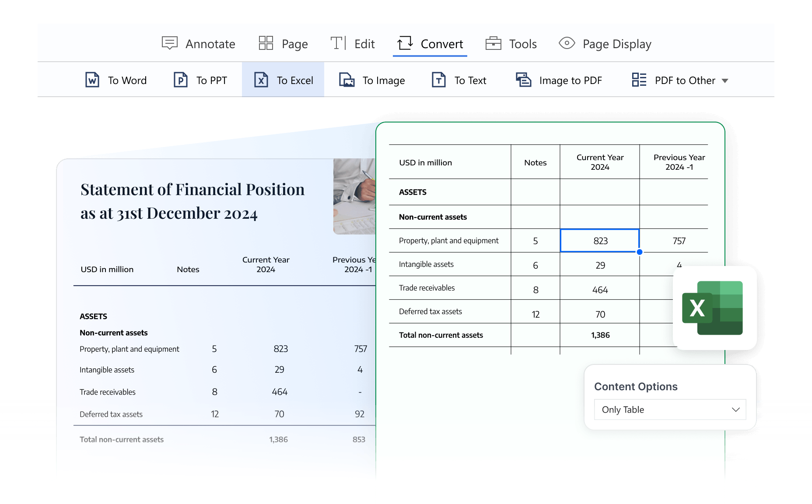Open the Only Table content options dropdown
This screenshot has height=504, width=812.
point(670,409)
